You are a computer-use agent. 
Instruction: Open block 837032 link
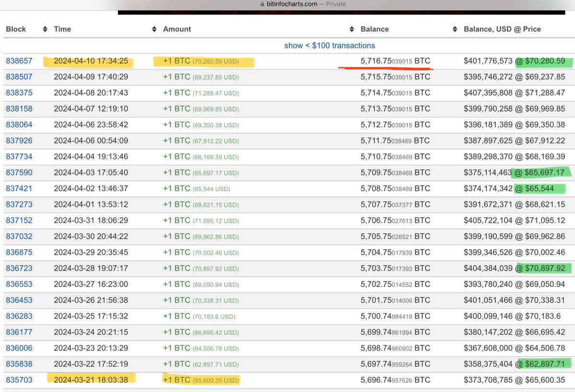pyautogui.click(x=19, y=236)
